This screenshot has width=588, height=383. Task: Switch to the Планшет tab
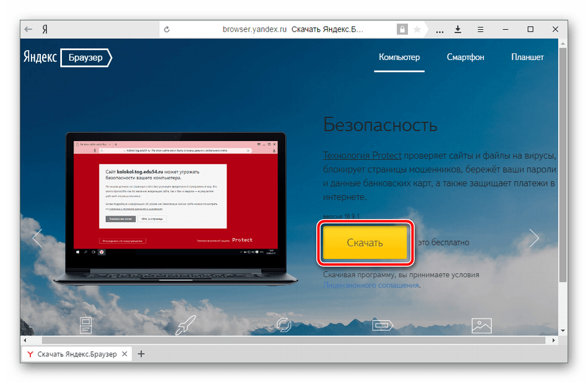[527, 58]
